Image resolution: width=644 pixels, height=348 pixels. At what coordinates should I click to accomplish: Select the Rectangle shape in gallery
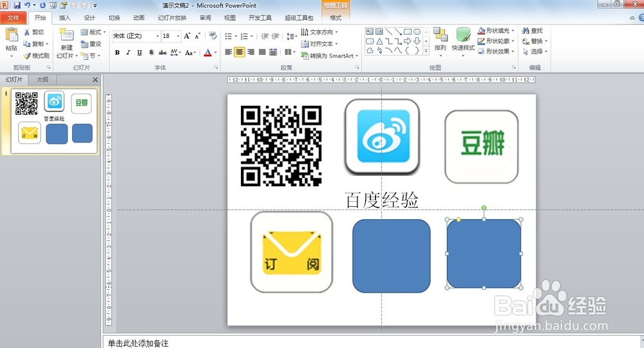[408, 32]
